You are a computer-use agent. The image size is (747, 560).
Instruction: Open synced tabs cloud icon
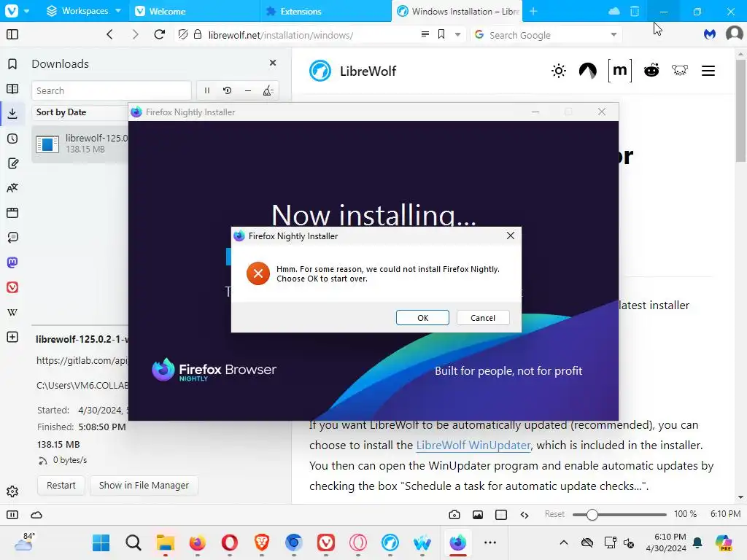click(x=614, y=11)
